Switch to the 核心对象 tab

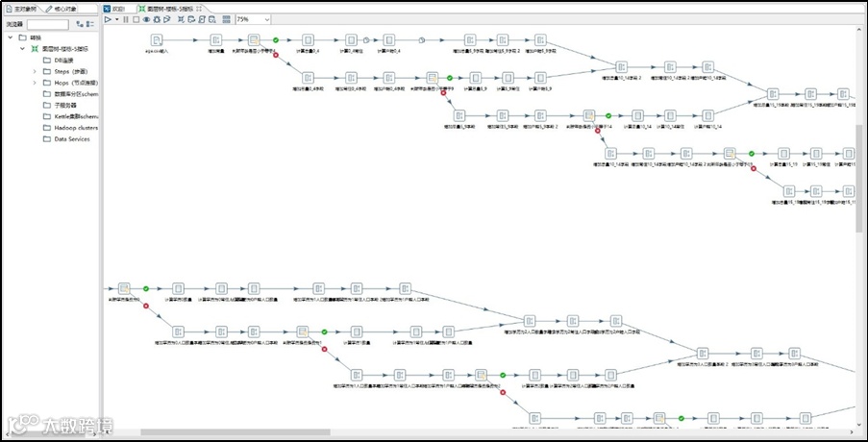61,9
